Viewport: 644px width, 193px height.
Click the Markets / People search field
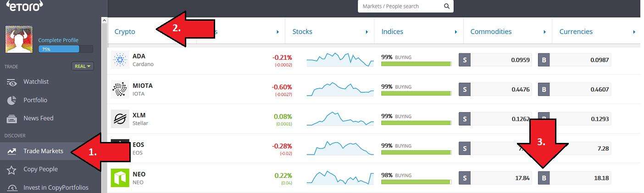pos(400,6)
